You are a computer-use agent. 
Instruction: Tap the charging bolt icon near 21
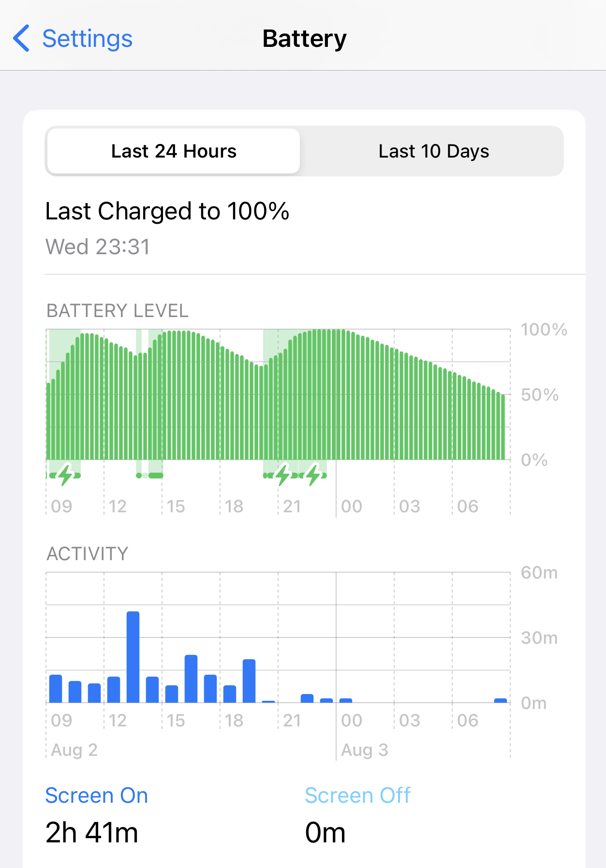click(x=282, y=475)
